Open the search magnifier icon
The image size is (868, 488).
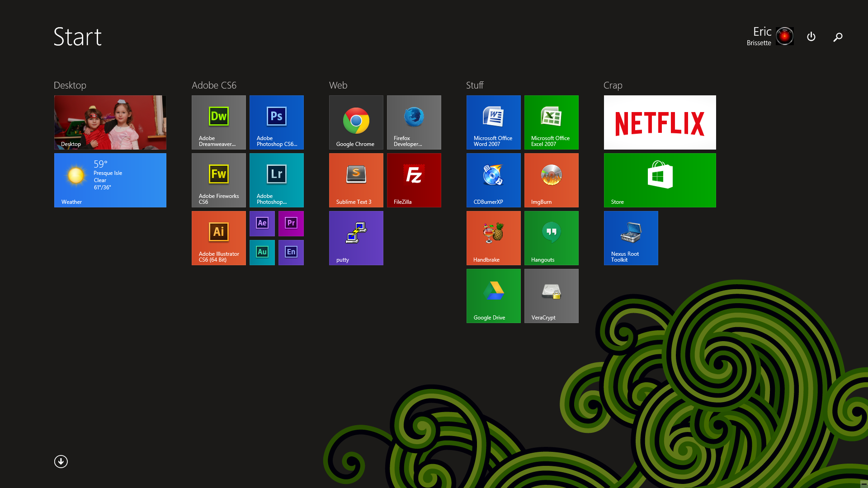(x=838, y=37)
